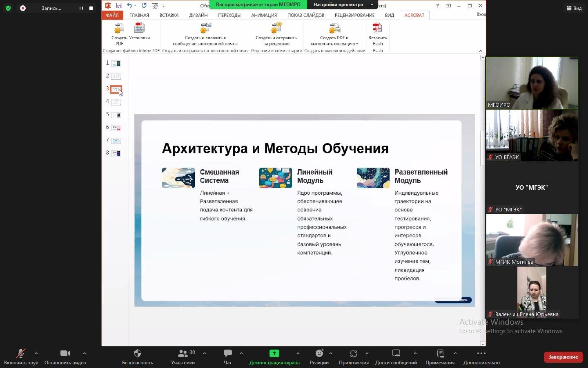
Task: Click the Create PDF icon in ribbon
Action: (119, 29)
